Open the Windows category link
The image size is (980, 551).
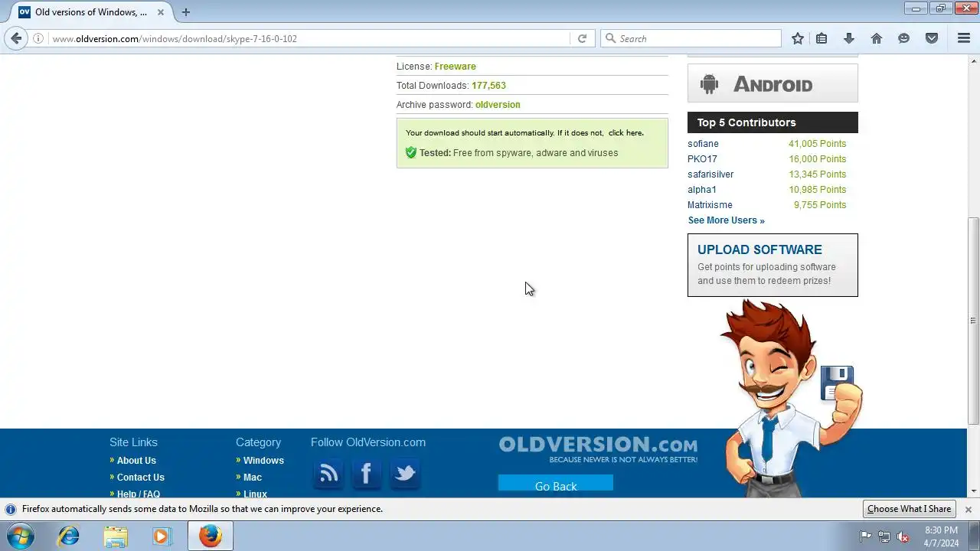263,461
